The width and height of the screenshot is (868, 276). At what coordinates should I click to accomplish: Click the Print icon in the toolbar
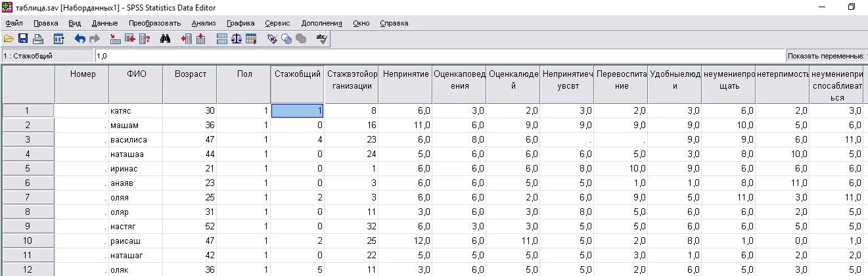38,39
